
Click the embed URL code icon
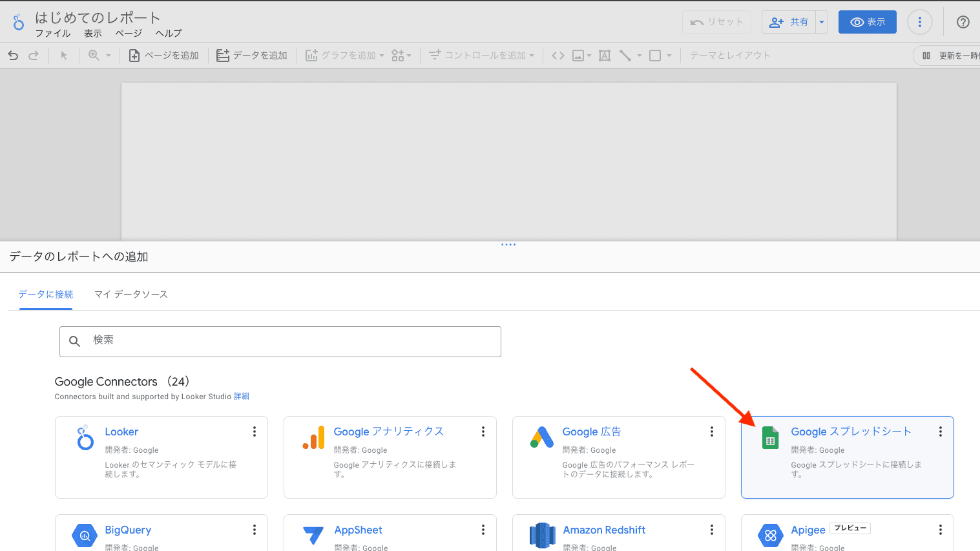558,56
